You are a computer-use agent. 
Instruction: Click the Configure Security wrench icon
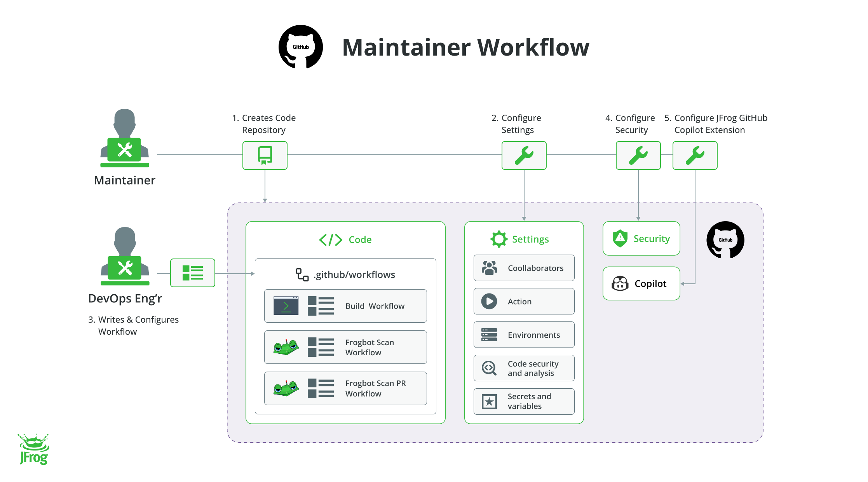coord(638,155)
